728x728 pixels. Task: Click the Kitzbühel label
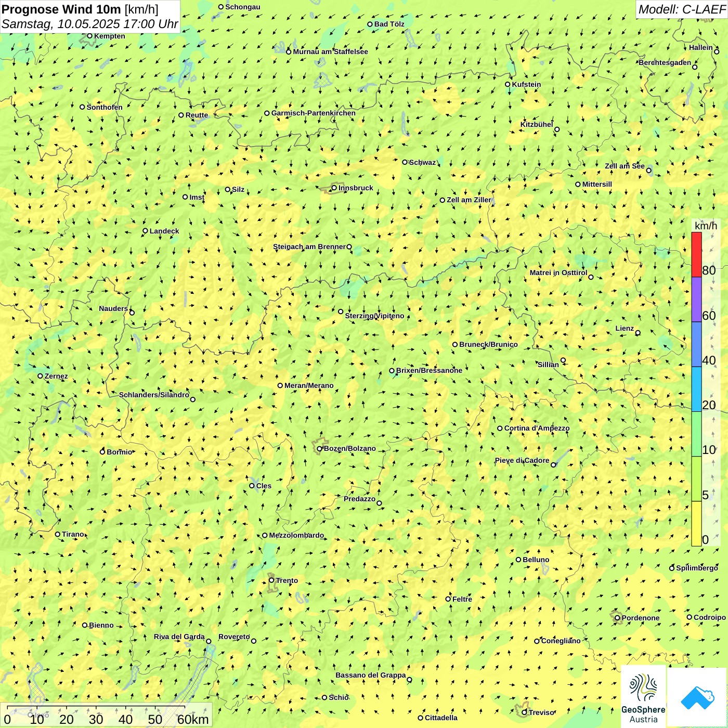pos(537,124)
